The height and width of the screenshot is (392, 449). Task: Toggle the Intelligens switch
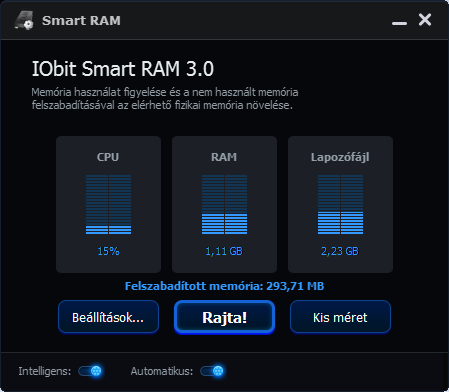[90, 371]
